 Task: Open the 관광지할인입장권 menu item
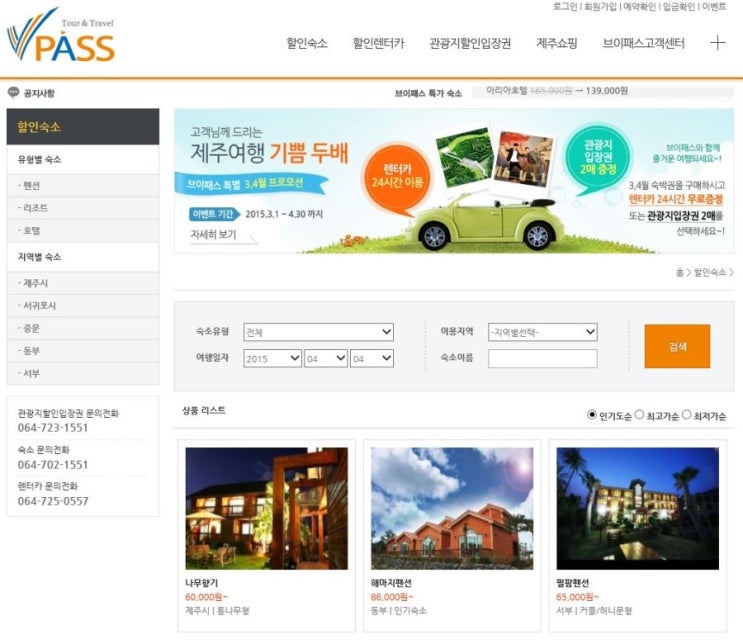tap(470, 43)
